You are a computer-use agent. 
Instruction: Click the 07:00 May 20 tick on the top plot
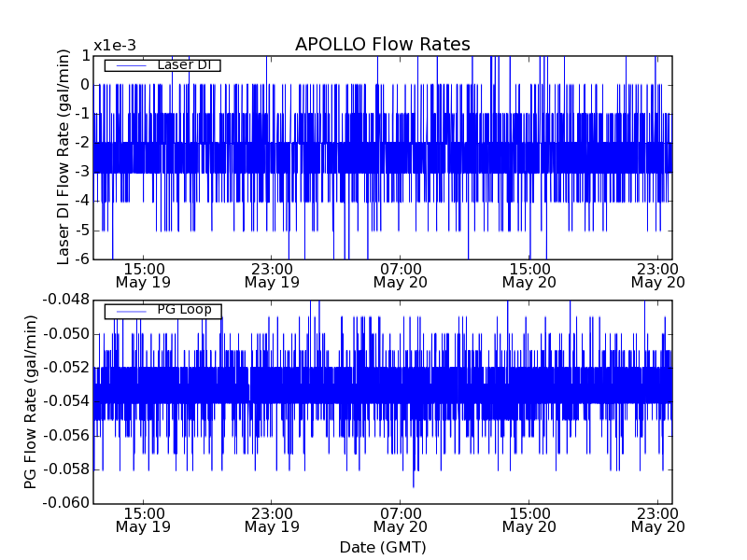(400, 273)
